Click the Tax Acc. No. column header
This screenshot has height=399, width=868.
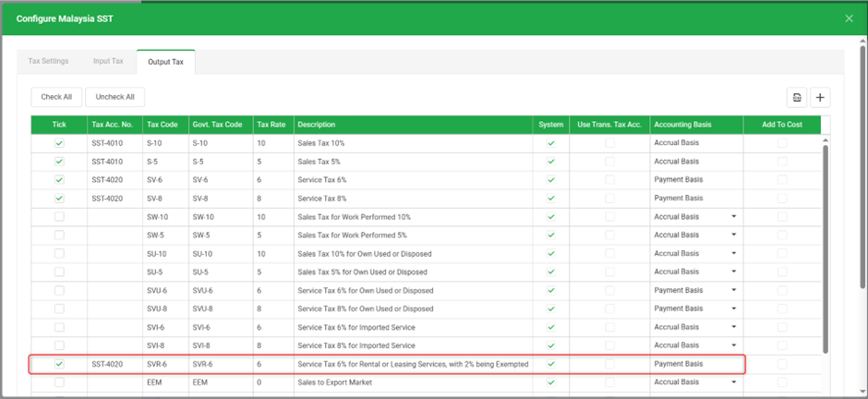click(x=115, y=125)
